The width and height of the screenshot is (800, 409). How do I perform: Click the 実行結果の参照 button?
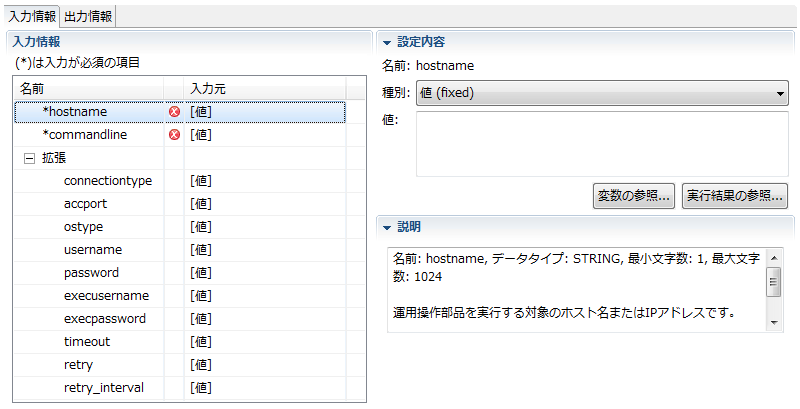[734, 195]
